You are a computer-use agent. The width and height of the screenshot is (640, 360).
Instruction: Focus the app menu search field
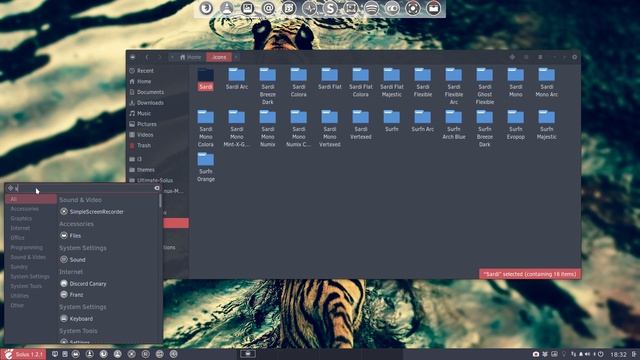pos(84,188)
